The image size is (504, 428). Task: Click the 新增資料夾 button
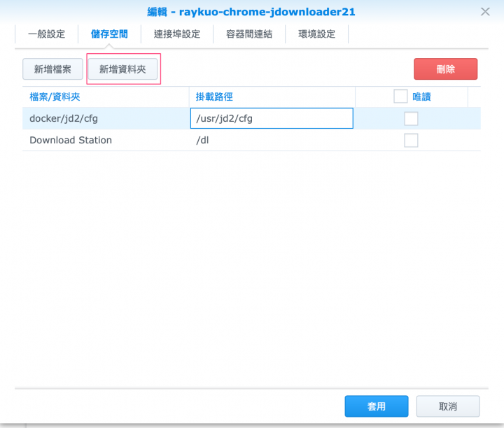[122, 69]
